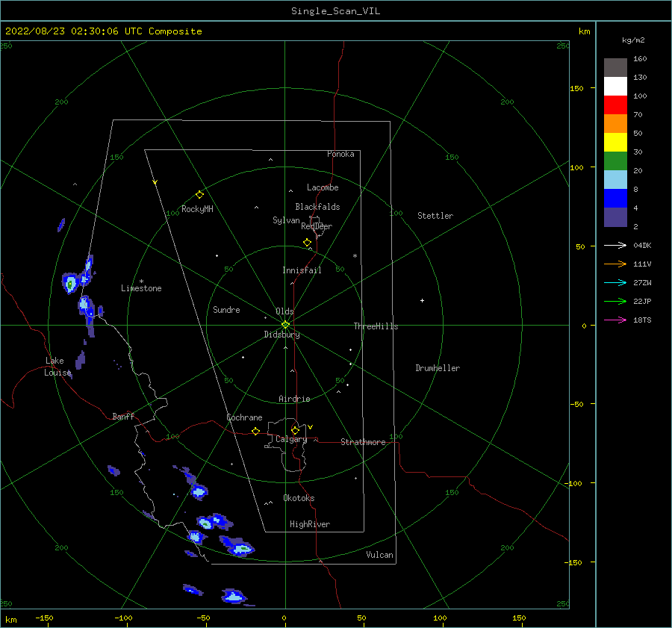
Task: Click the Sylvan label
Action: [x=286, y=220]
